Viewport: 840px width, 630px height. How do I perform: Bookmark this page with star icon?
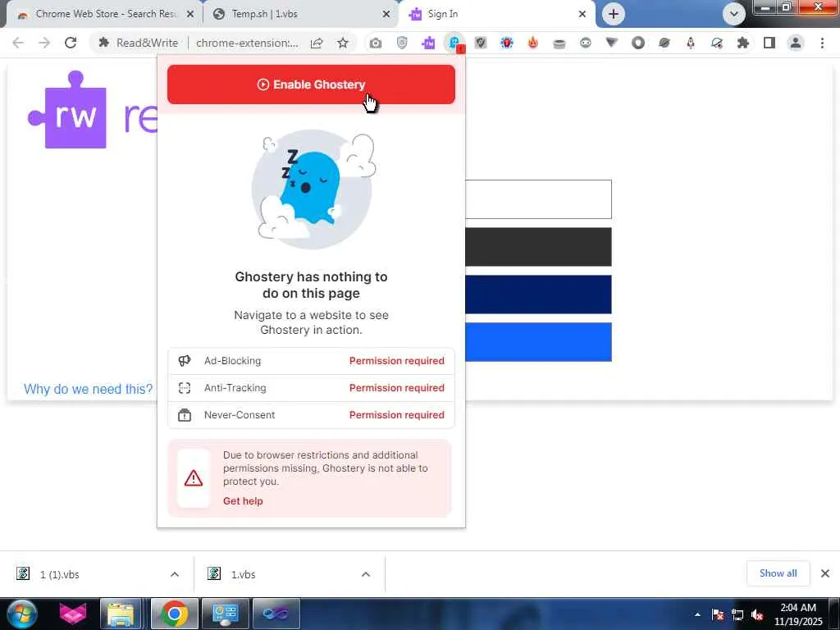pyautogui.click(x=343, y=43)
